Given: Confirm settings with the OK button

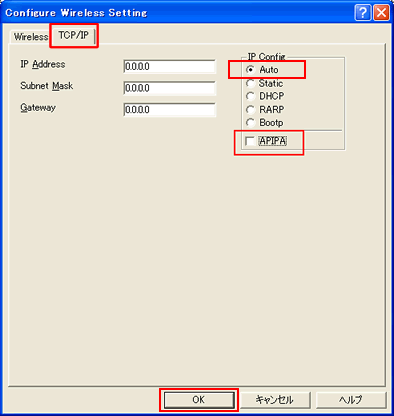Looking at the screenshot, I should (199, 400).
